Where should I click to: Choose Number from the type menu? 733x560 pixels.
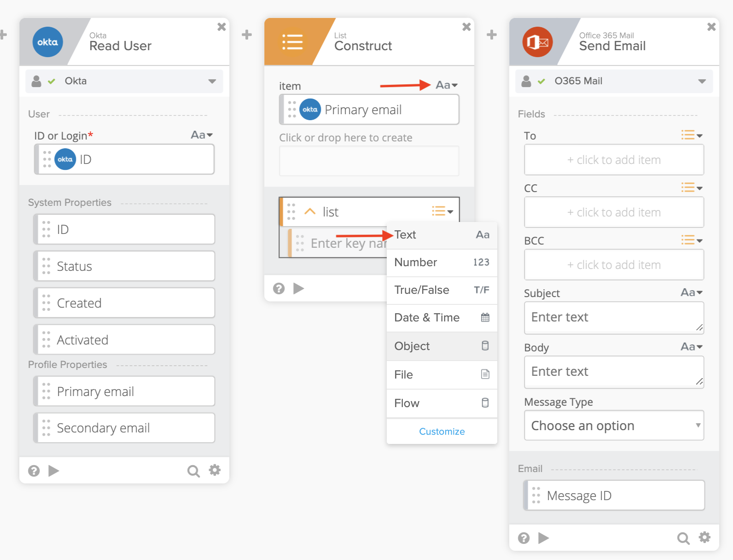click(442, 262)
